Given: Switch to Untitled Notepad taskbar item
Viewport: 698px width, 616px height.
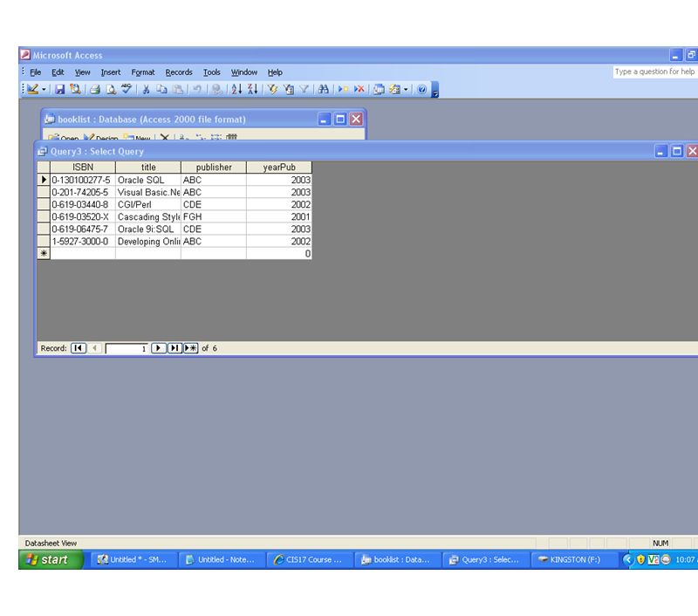Looking at the screenshot, I should coord(222,560).
